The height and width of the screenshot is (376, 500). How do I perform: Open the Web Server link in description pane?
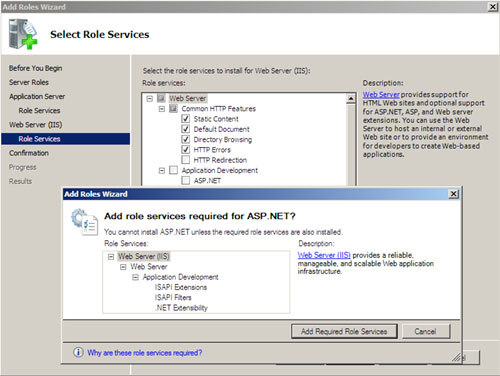click(381, 94)
